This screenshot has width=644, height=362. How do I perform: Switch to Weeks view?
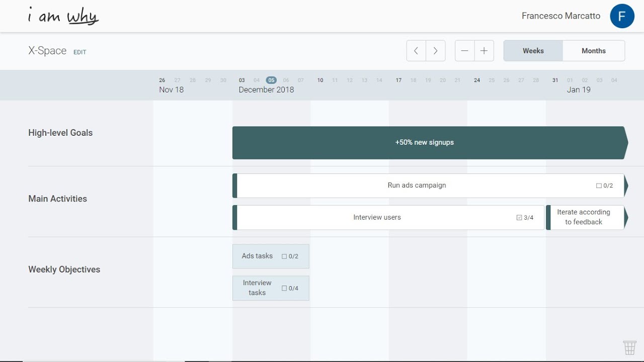pyautogui.click(x=533, y=51)
